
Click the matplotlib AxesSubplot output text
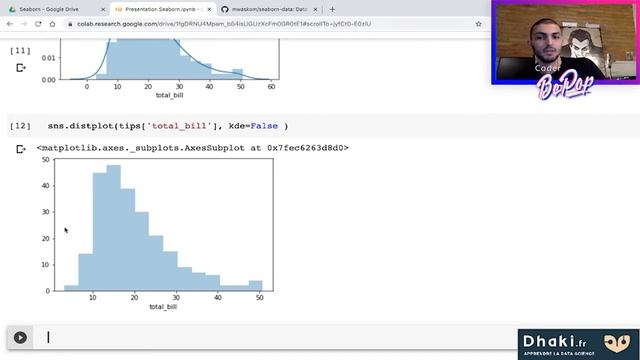[193, 148]
